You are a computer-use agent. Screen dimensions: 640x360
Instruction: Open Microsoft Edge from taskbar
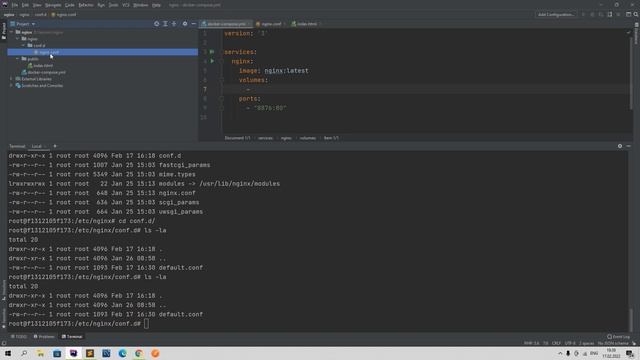coord(122,353)
